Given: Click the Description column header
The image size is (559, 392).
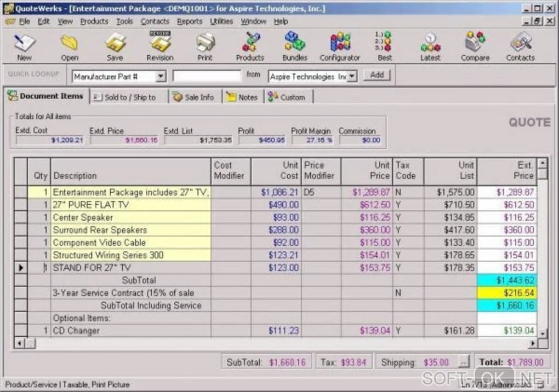Looking at the screenshot, I should 131,171.
